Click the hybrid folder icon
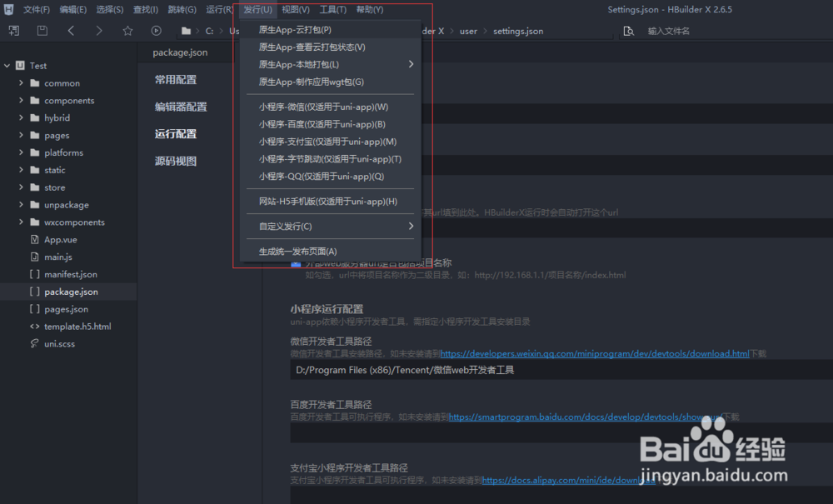Viewport: 833px width, 504px height. pos(35,117)
